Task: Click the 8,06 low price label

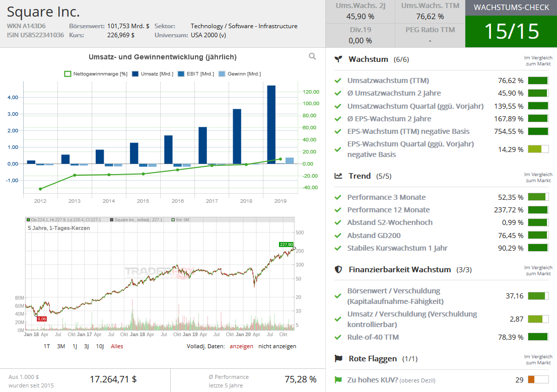Action: click(42, 319)
